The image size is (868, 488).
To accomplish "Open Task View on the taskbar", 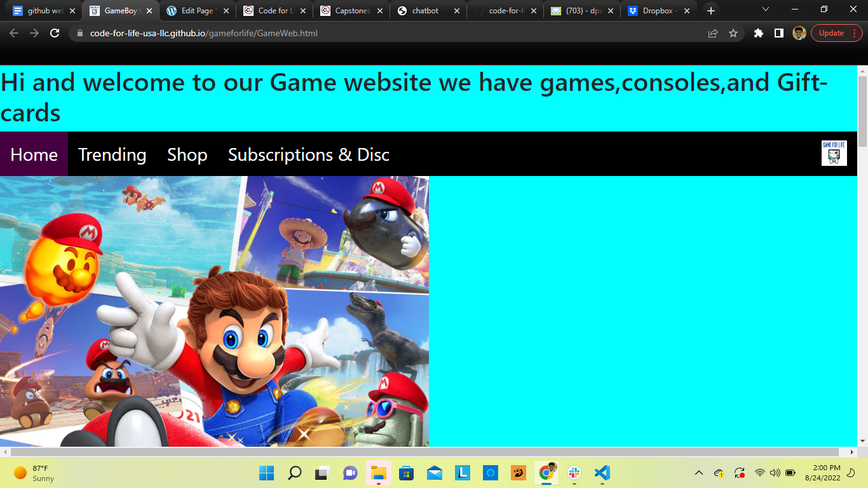I will 322,473.
